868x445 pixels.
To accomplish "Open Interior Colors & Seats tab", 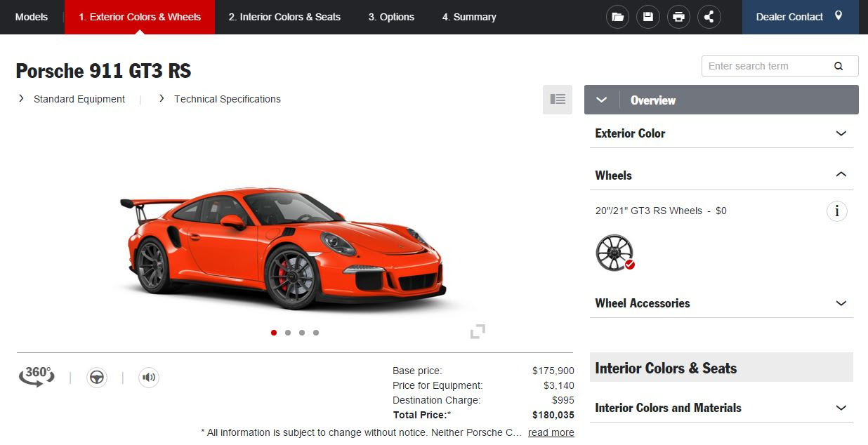I will [284, 17].
